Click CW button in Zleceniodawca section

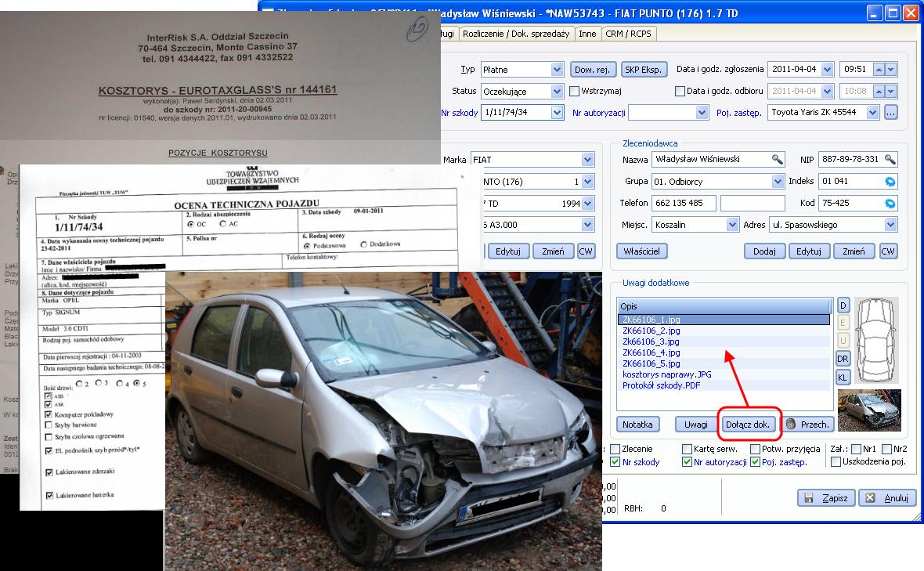click(x=887, y=251)
